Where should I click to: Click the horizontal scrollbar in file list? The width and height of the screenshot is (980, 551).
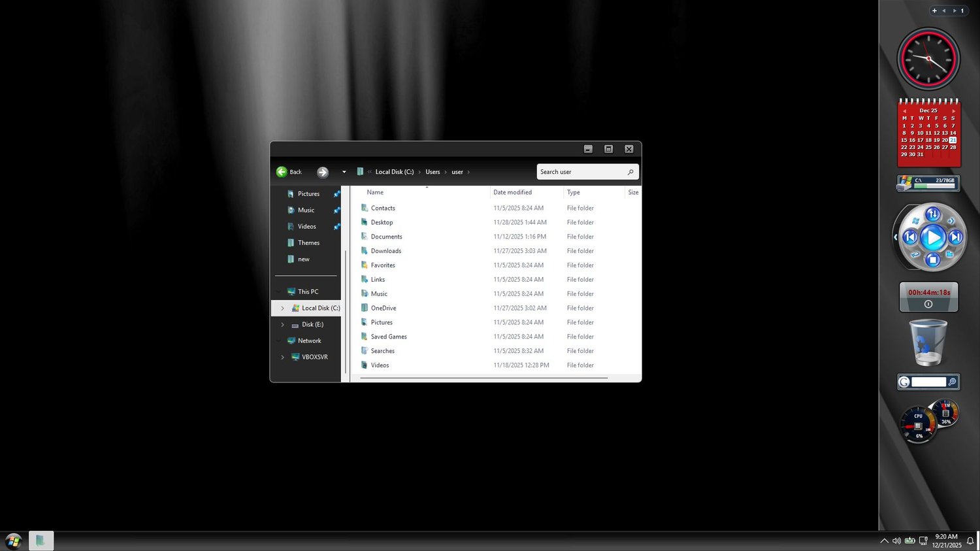(x=485, y=378)
